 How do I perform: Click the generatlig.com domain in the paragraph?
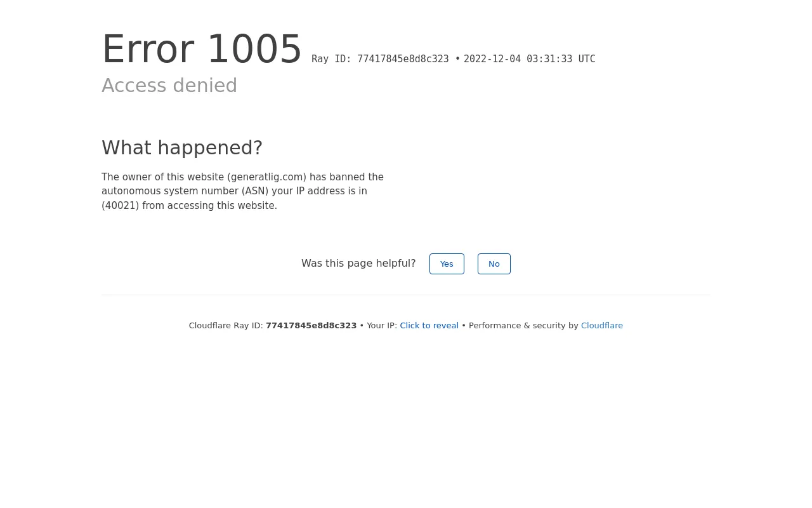(266, 177)
